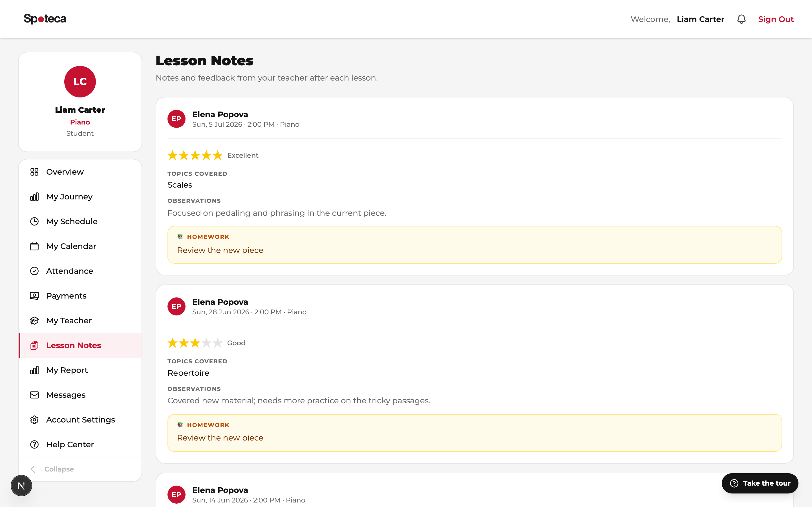Click the round N badge at bottom left
The width and height of the screenshot is (812, 507).
[x=21, y=486]
